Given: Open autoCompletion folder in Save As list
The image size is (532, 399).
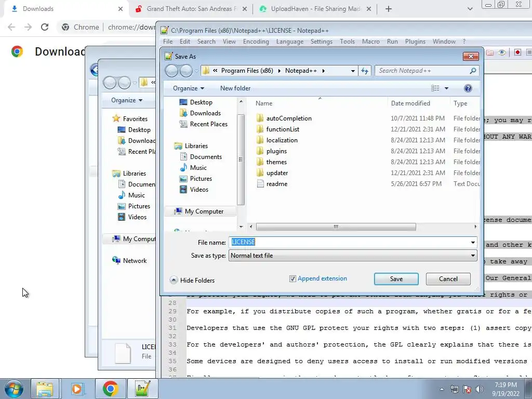Looking at the screenshot, I should tap(289, 118).
